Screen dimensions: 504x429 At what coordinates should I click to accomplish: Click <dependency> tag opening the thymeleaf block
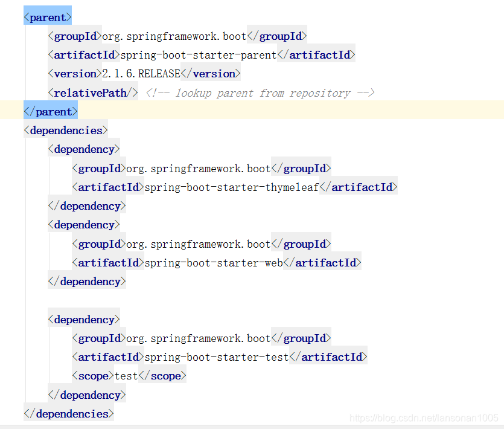click(x=84, y=149)
